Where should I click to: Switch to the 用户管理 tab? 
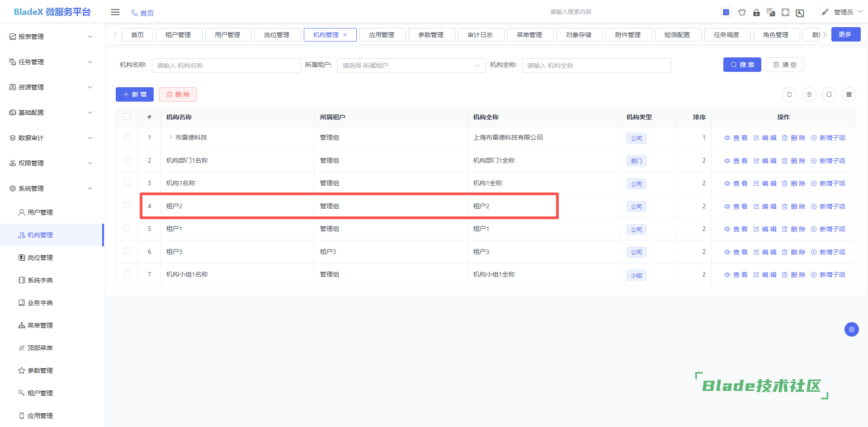(228, 35)
